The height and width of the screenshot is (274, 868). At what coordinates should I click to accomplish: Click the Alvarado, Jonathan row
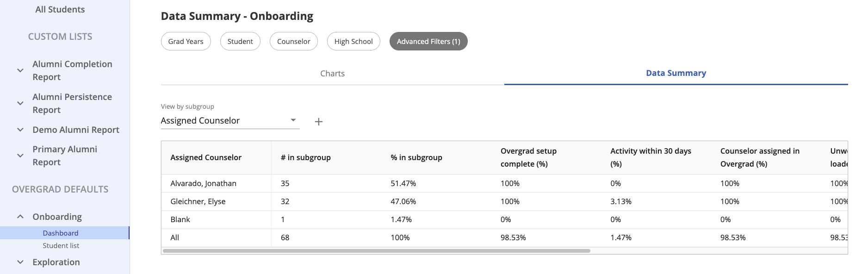204,183
